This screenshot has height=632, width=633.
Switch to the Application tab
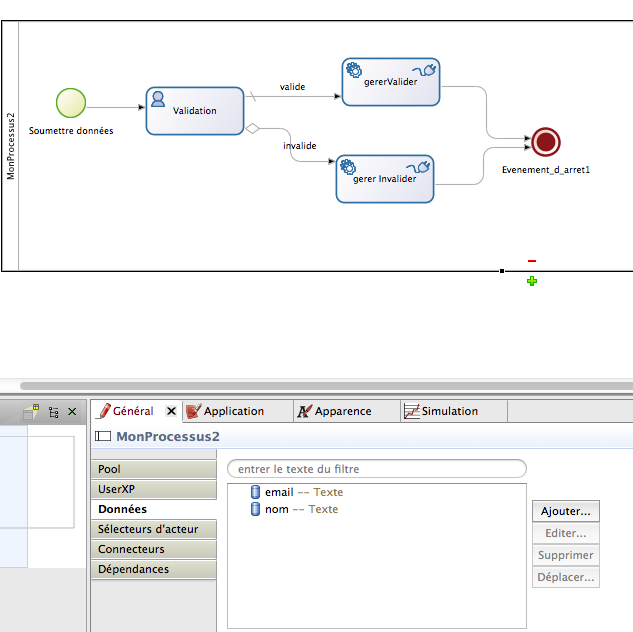pos(233,411)
